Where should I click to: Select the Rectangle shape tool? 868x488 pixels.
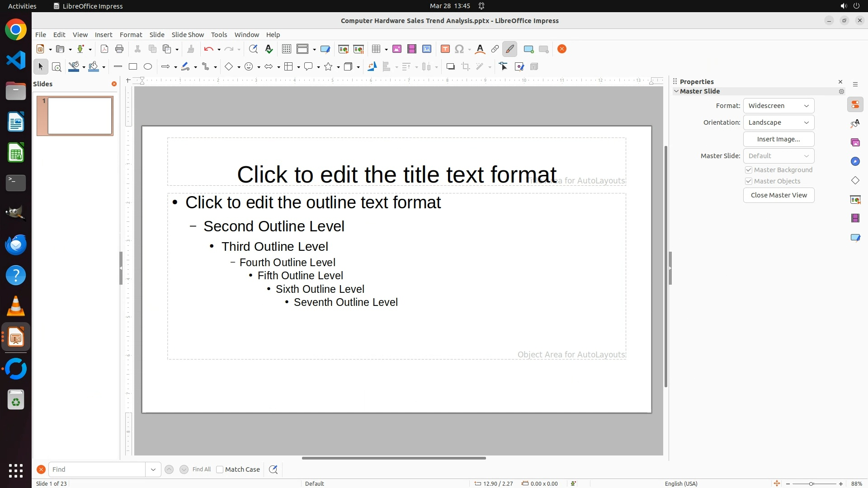(132, 67)
